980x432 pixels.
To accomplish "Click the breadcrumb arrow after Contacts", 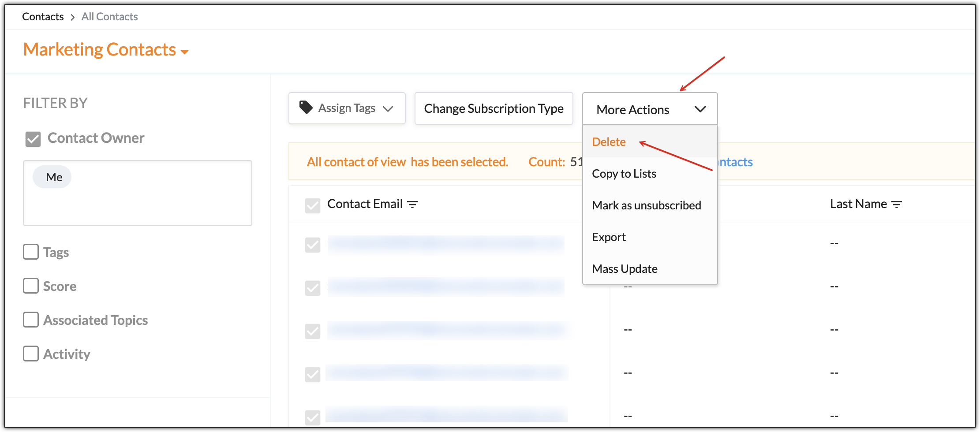I will coord(73,17).
